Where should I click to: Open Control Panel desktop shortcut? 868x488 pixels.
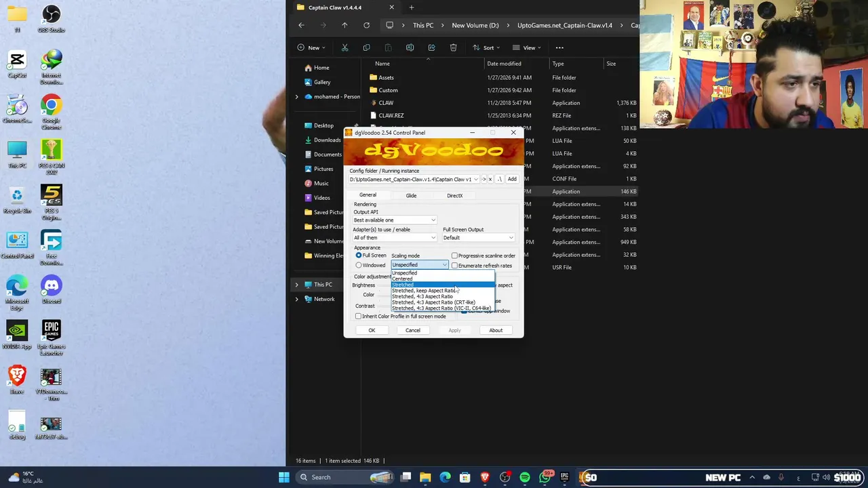pyautogui.click(x=17, y=245)
